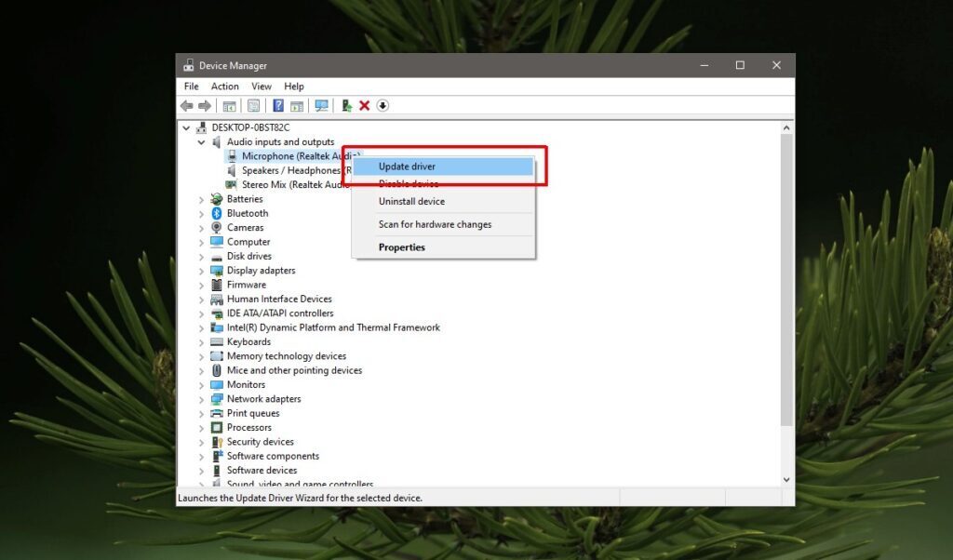Screen dimensions: 953x560
Task: Select Update driver from context menu
Action: point(407,167)
